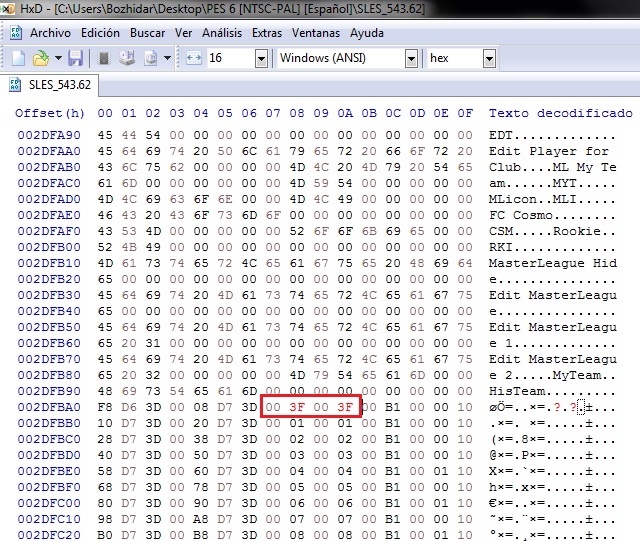Click decoded text 'FC Cosmo'
The height and width of the screenshot is (541, 640).
[520, 215]
